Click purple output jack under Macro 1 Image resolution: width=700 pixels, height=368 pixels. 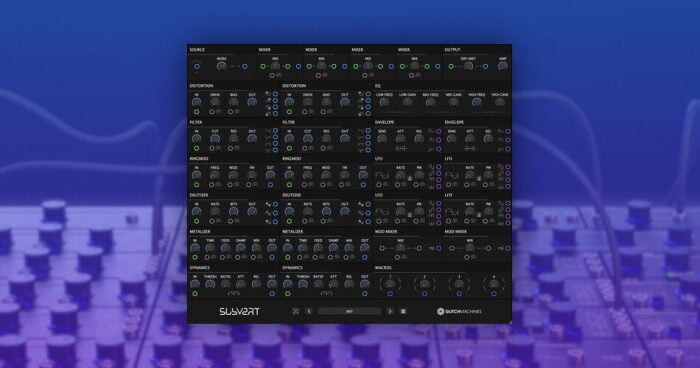point(390,294)
